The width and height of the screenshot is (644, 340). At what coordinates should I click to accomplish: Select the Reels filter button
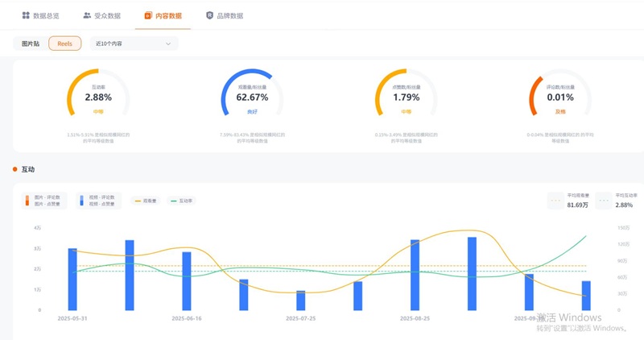[64, 44]
